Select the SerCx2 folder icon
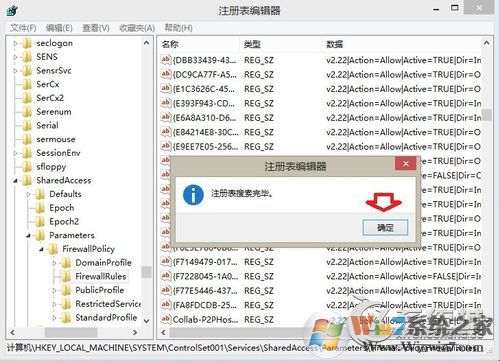This screenshot has height=361, width=500. 27,98
